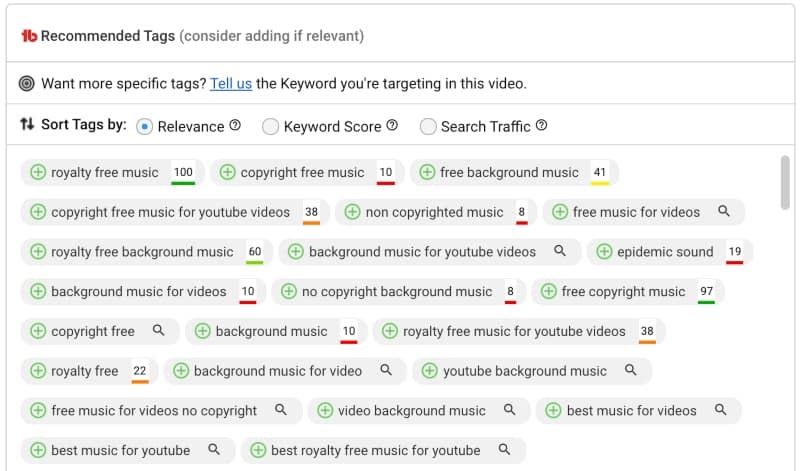Click the target icon beside 'Want more specific tags'
This screenshot has width=800, height=471.
coord(27,83)
